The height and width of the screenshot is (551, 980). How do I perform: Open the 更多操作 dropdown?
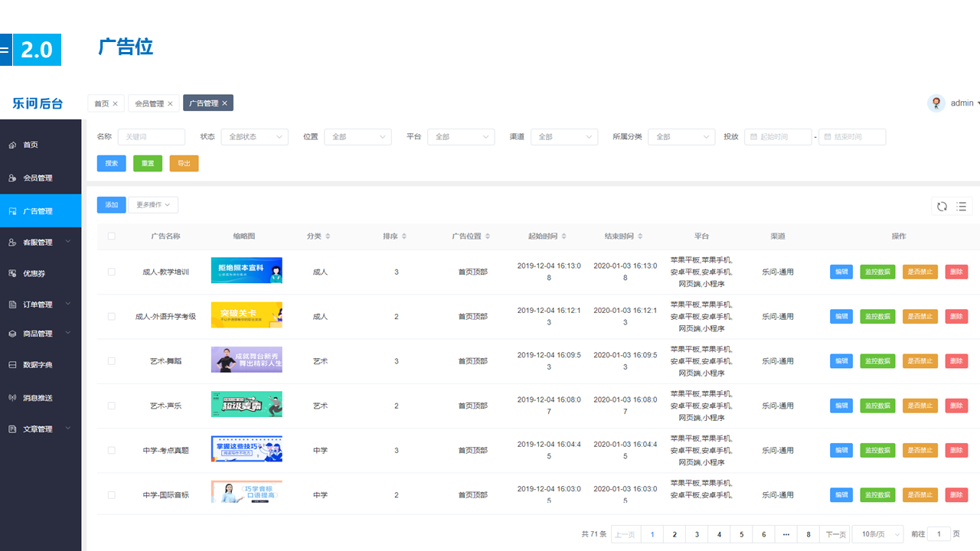click(x=153, y=205)
